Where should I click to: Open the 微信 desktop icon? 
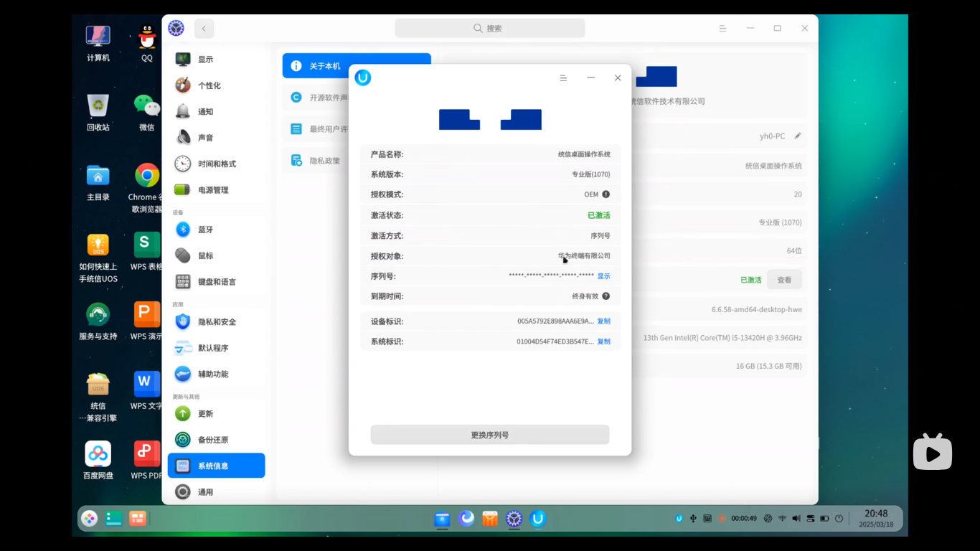[x=147, y=113]
